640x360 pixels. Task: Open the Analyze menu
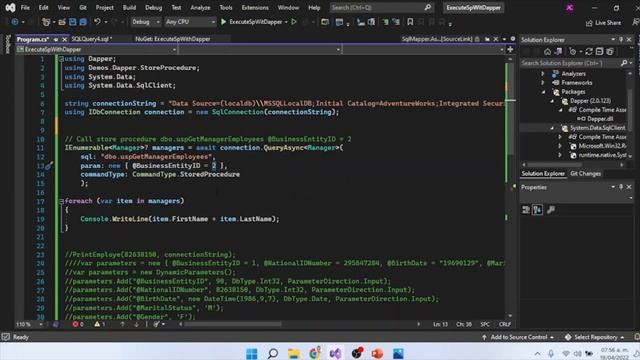[200, 8]
